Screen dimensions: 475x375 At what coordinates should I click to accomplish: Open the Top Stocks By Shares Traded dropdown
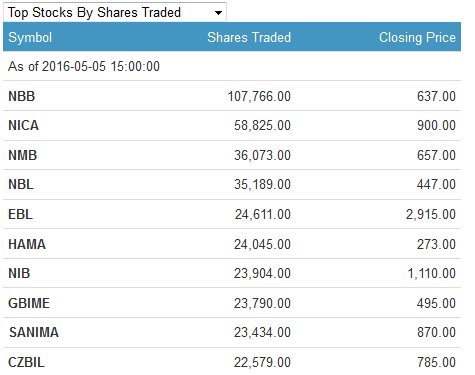(115, 12)
